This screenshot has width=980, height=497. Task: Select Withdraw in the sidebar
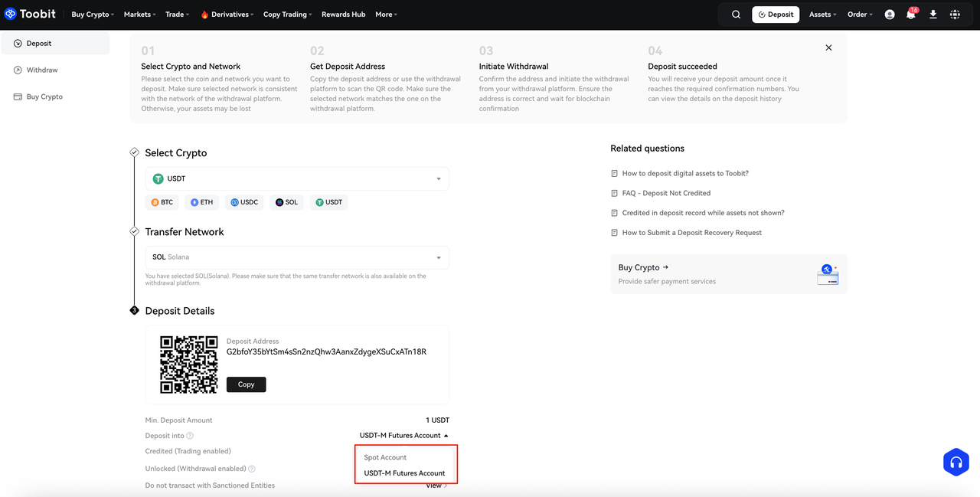click(55, 70)
